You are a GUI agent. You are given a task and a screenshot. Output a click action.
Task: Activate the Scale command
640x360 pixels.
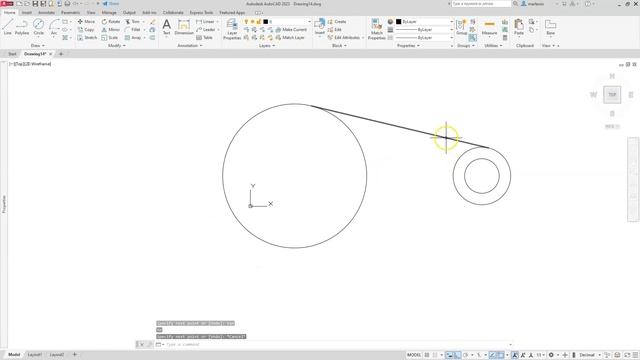tap(110, 38)
